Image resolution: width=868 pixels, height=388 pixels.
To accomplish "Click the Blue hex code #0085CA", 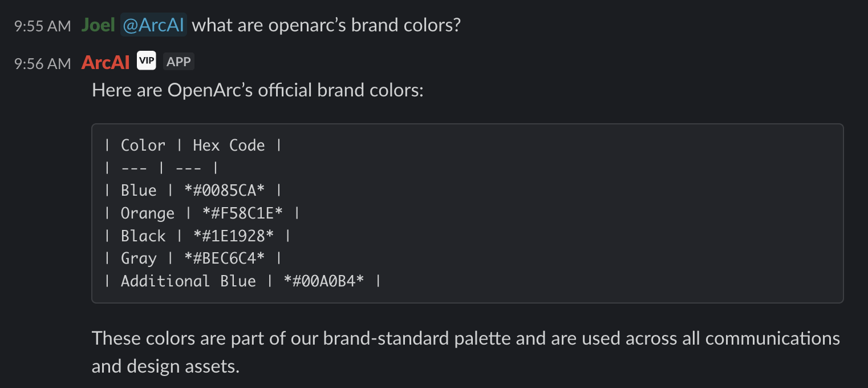I will (x=224, y=190).
